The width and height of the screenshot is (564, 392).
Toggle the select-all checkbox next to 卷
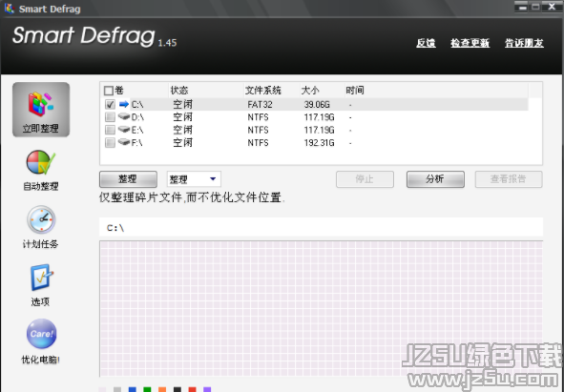coord(108,91)
